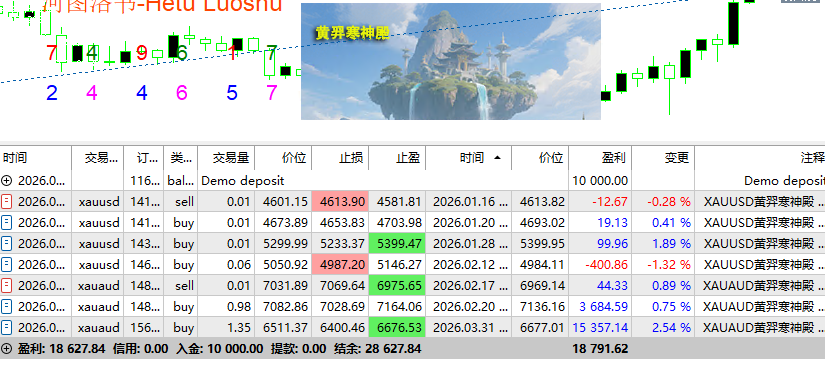This screenshot has height=387, width=825.
Task: Select close time 2026.01.28 cell
Action: [469, 243]
